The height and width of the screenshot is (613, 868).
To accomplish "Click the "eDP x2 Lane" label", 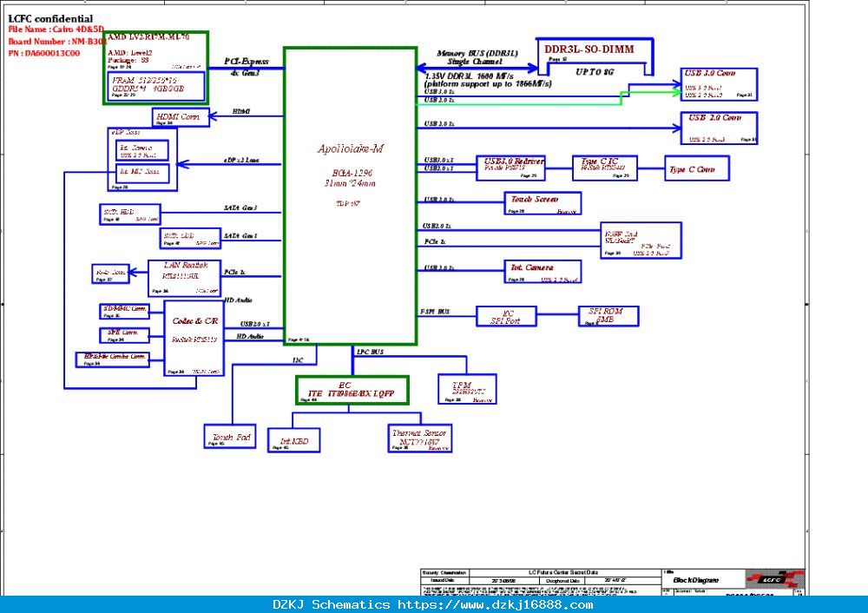I will (241, 160).
